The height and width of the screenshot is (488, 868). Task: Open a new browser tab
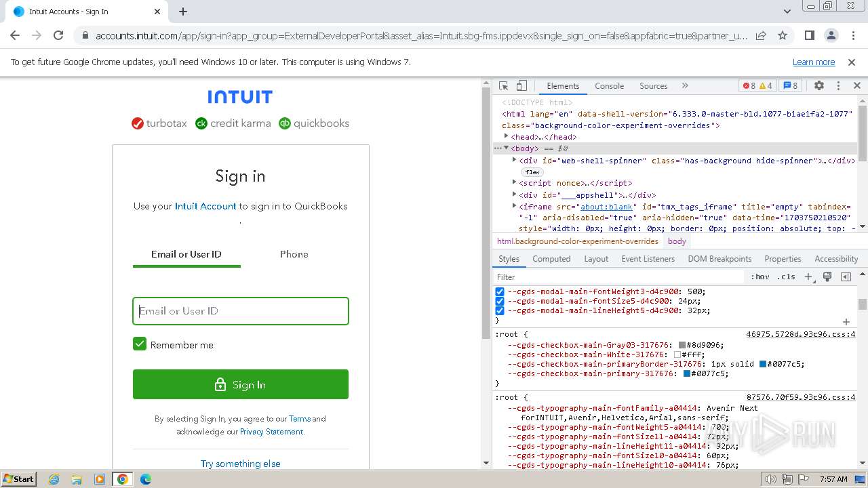183,12
